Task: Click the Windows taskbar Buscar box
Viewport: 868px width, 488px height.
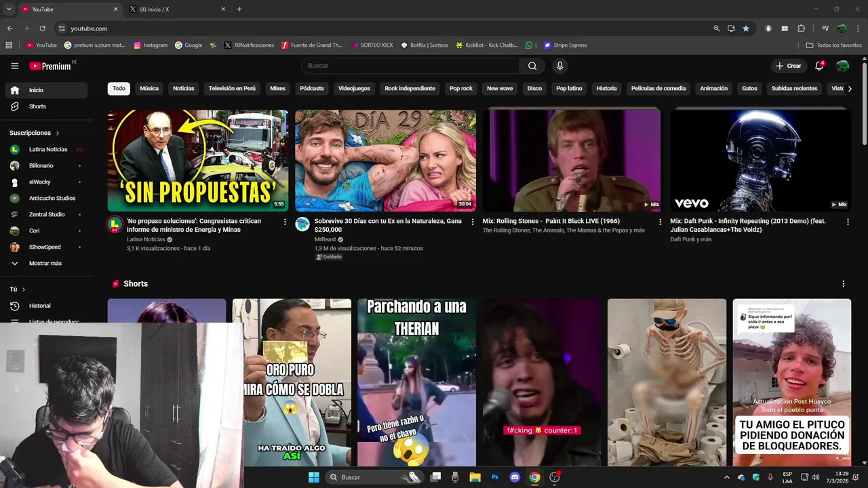Action: point(374,477)
